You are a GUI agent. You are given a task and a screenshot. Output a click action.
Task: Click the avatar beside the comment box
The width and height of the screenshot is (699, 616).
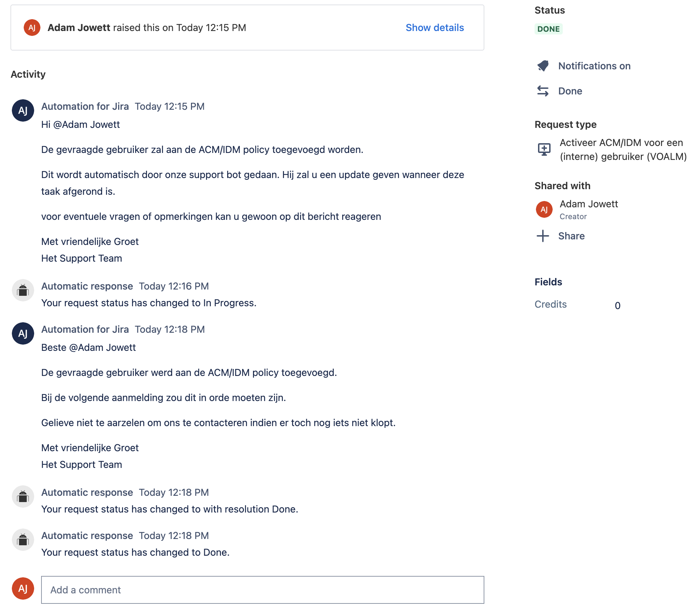[23, 588]
